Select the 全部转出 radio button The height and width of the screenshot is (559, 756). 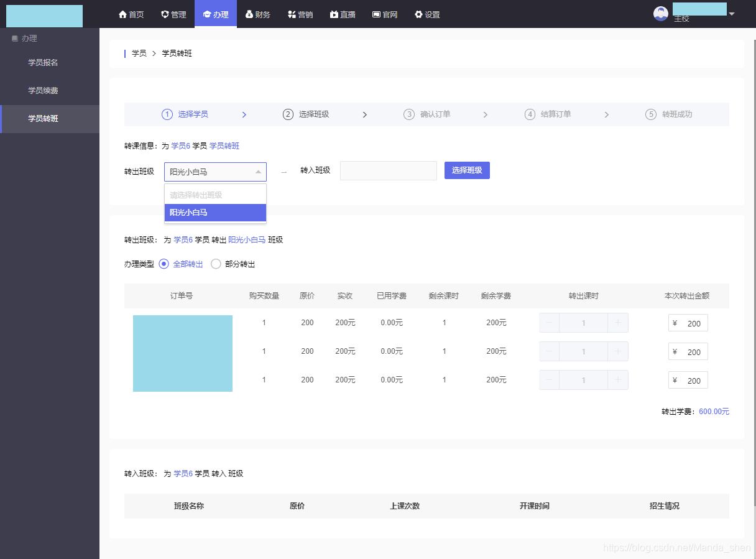tap(163, 264)
